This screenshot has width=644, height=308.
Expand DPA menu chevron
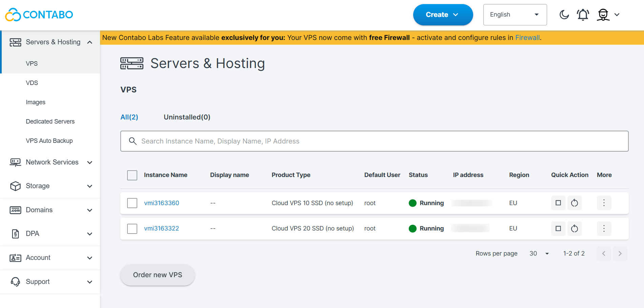pos(90,234)
